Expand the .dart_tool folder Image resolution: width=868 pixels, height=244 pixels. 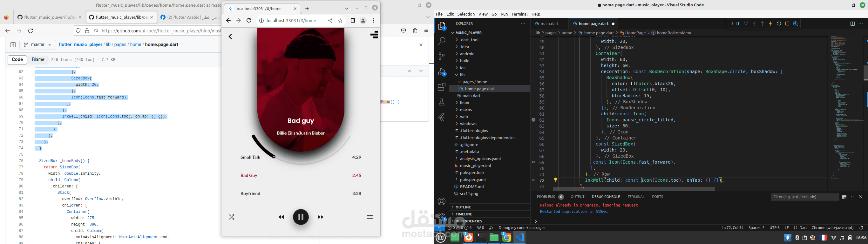pyautogui.click(x=469, y=40)
